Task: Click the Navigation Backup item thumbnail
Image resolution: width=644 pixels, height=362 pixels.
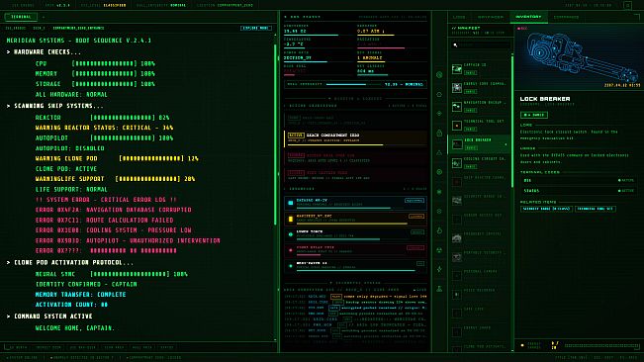Action: 457,107
